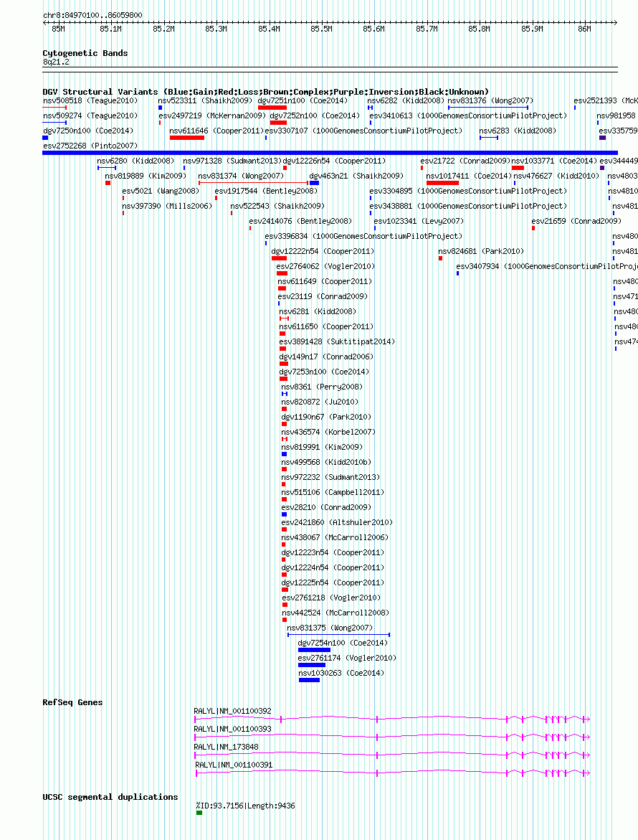This screenshot has height=840, width=638.
Task: Click the nsv442524 (McCarroll2008) label
Action: [x=335, y=613]
